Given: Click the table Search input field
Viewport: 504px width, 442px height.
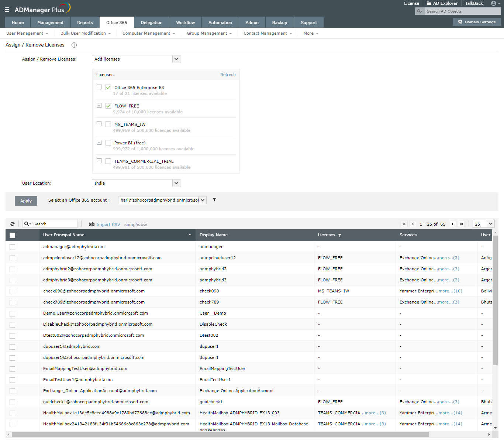Looking at the screenshot, I should [55, 224].
